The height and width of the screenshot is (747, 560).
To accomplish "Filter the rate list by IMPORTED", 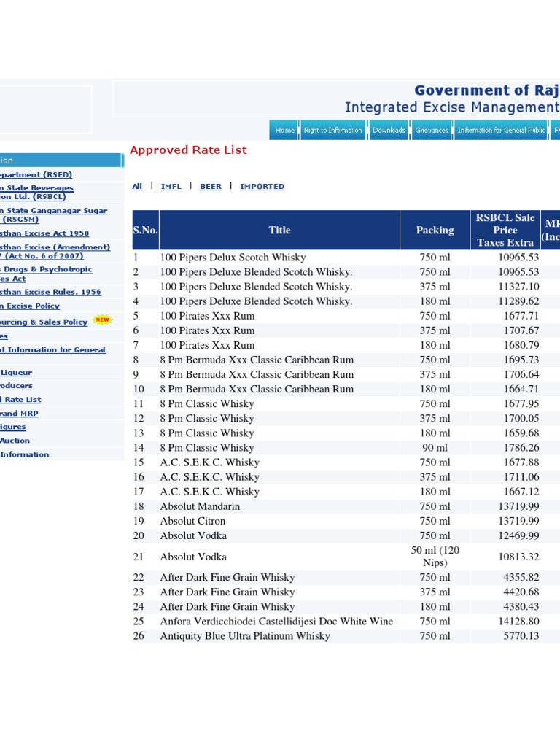I will [262, 187].
